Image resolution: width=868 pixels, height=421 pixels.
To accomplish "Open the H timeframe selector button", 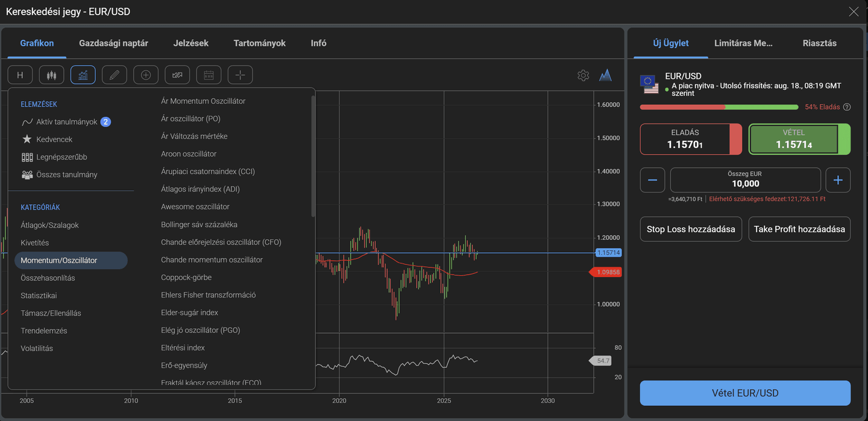I will tap(20, 75).
